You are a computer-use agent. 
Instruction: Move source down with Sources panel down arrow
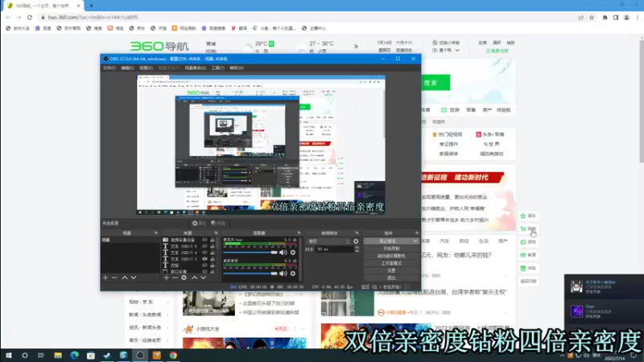click(204, 278)
